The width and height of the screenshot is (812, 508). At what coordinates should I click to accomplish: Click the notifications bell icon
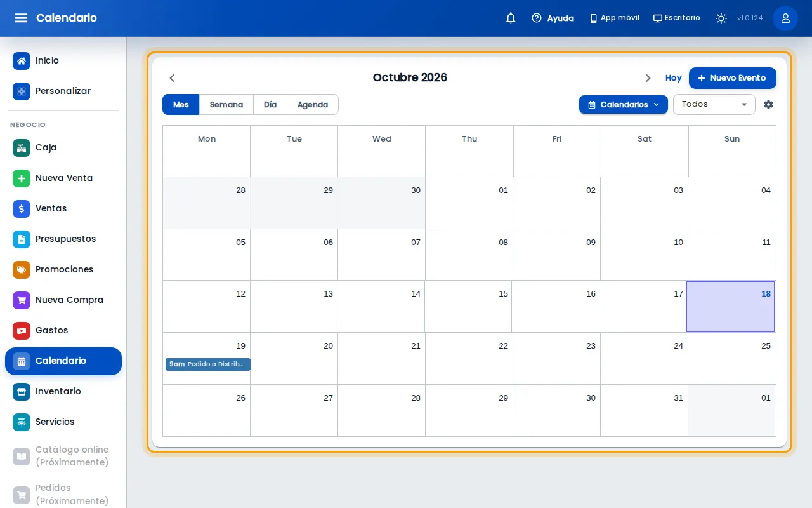click(511, 18)
